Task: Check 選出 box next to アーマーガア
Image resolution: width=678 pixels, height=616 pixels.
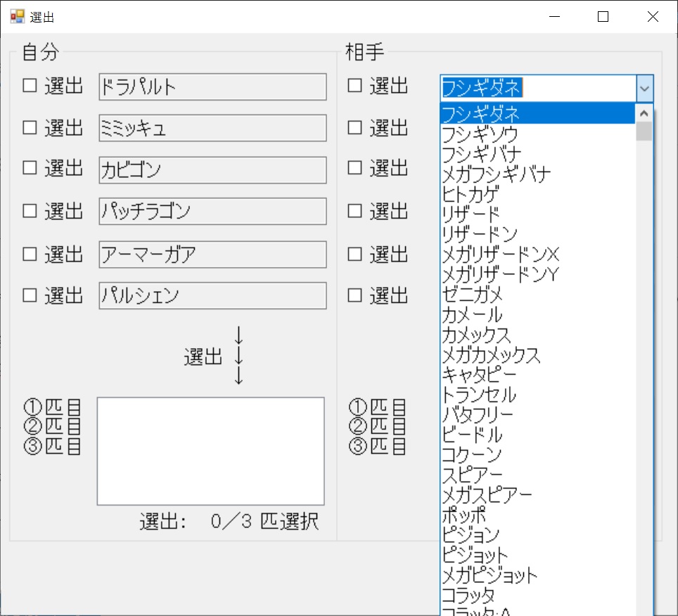Action: pyautogui.click(x=30, y=254)
